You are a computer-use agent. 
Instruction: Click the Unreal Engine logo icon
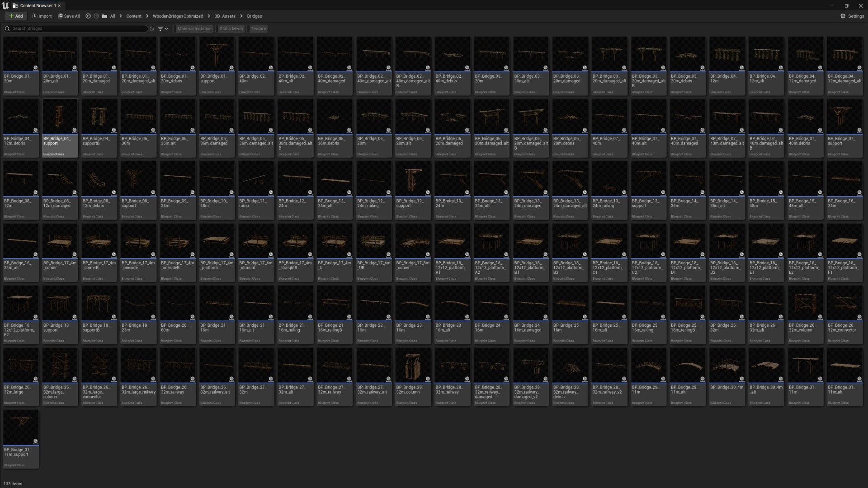click(5, 5)
